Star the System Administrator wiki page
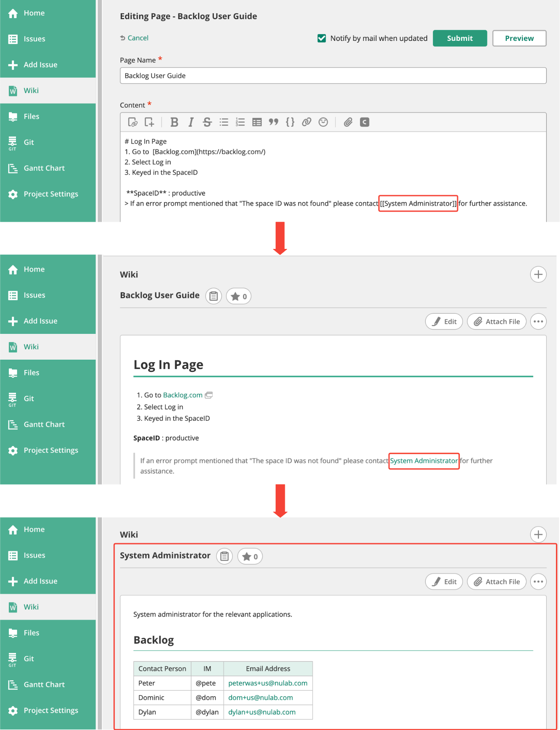560x730 pixels. pyautogui.click(x=250, y=557)
